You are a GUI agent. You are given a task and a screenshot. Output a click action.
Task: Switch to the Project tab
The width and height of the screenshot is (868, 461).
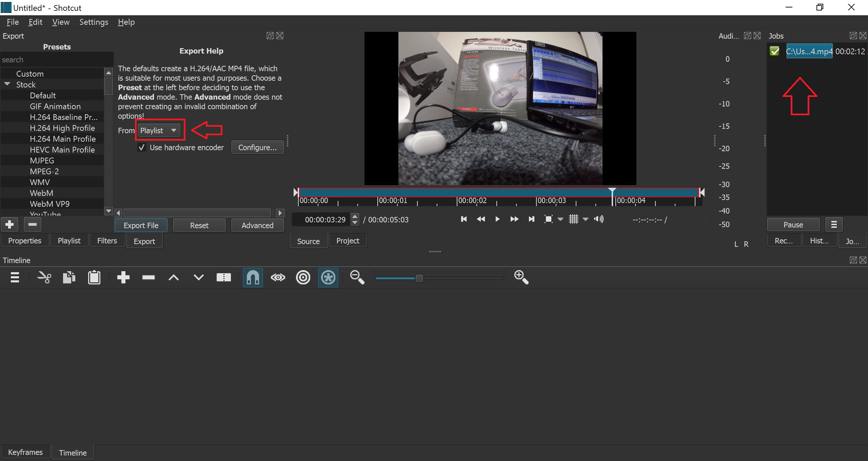point(348,240)
